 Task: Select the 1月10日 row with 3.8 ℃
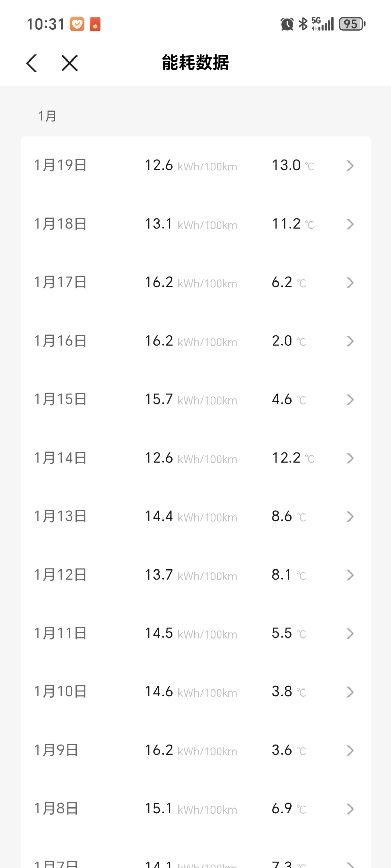195,692
